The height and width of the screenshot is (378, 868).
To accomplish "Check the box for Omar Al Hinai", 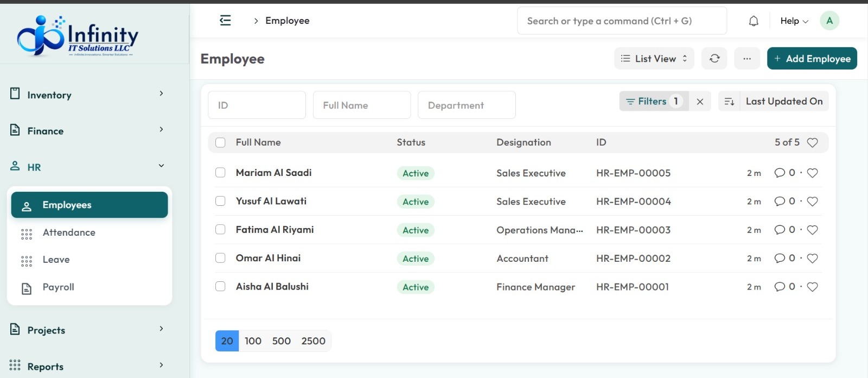I will click(x=220, y=258).
